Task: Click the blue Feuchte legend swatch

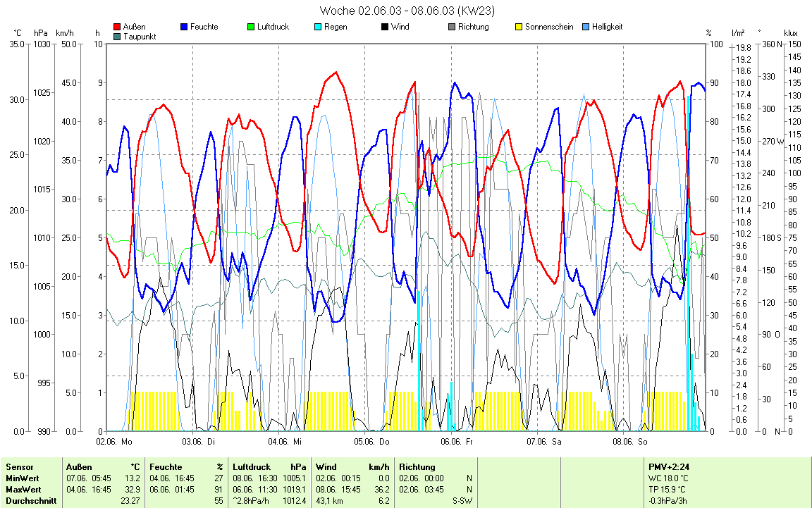Action: [185, 27]
